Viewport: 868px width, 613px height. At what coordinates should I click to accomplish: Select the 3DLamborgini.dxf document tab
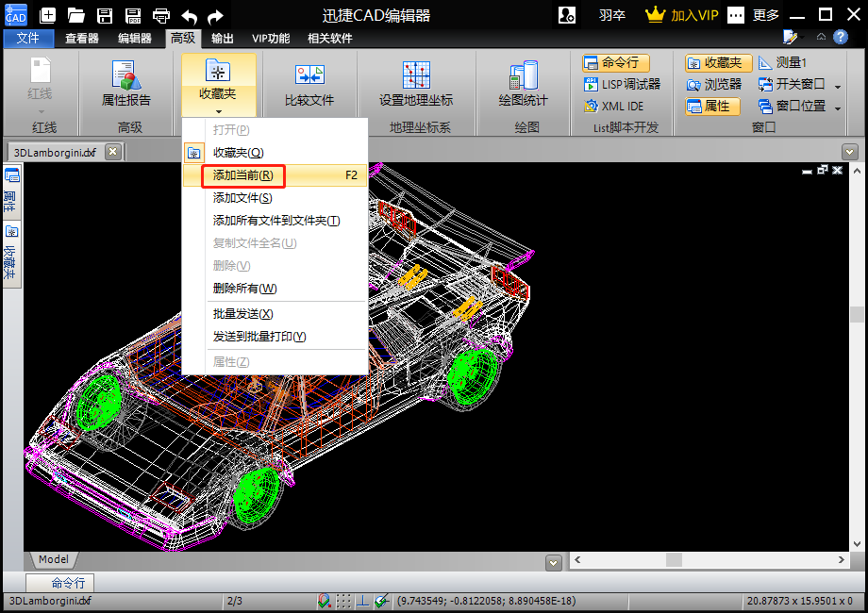[x=55, y=152]
